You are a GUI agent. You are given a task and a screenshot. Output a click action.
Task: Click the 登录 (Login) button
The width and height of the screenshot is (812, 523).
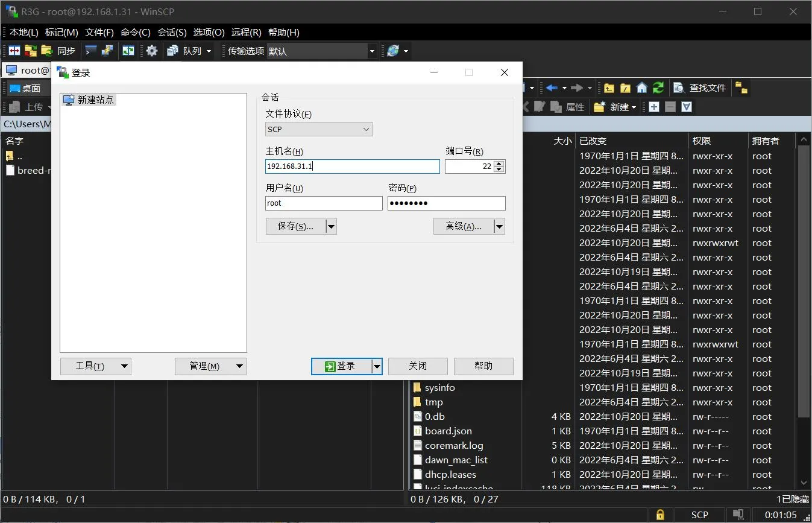coord(342,366)
